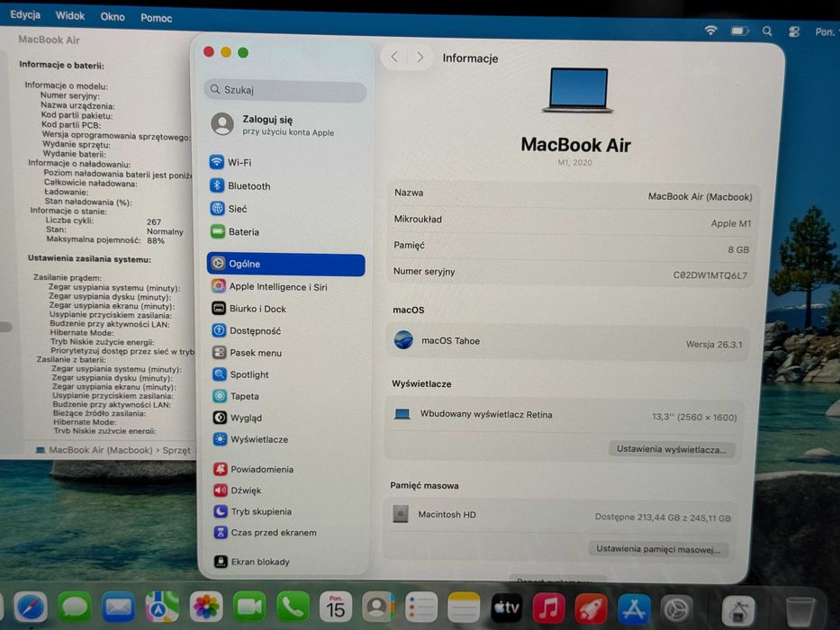Click Ustawienia pamięci masowej button
840x630 pixels.
click(x=658, y=549)
